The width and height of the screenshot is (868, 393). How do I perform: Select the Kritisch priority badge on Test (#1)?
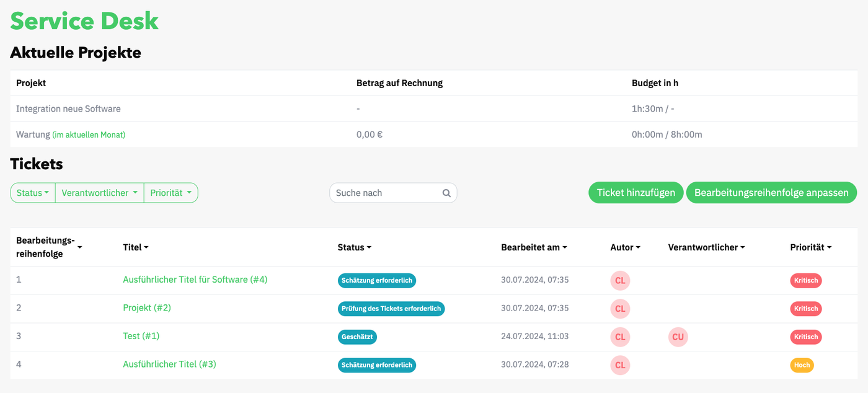805,337
